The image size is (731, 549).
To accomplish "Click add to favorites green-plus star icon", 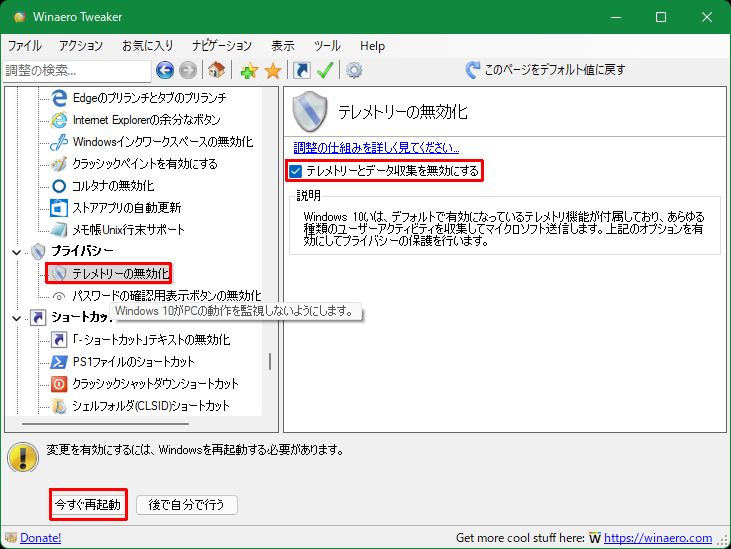I will pos(249,71).
